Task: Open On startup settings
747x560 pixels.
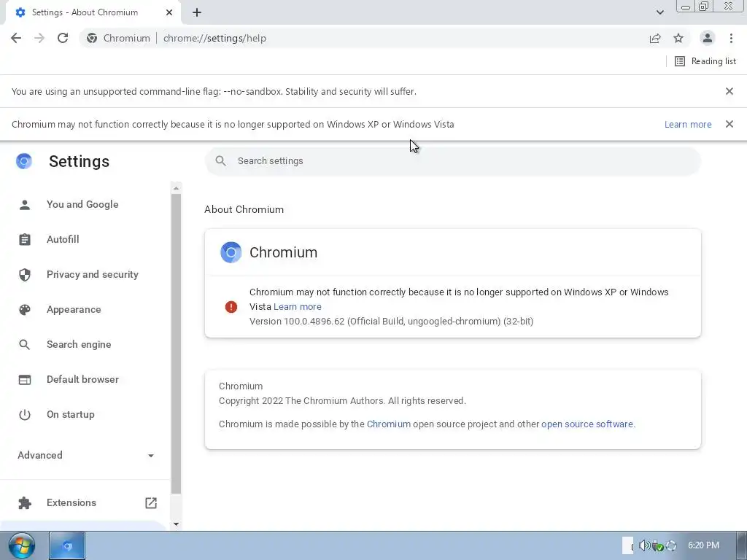Action: pos(71,414)
